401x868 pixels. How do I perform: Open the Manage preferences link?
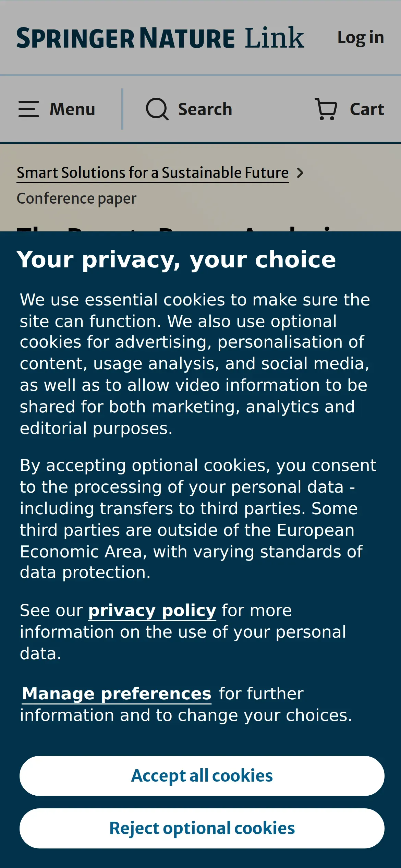tap(117, 694)
